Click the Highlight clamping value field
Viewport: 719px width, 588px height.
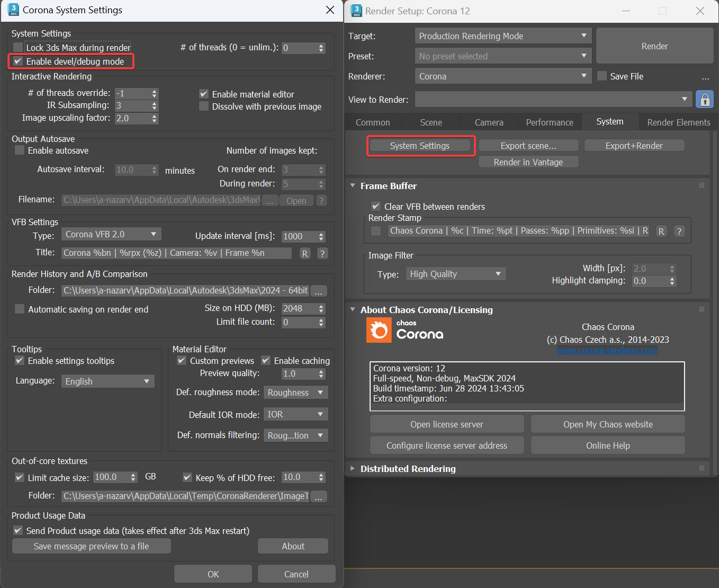point(650,281)
